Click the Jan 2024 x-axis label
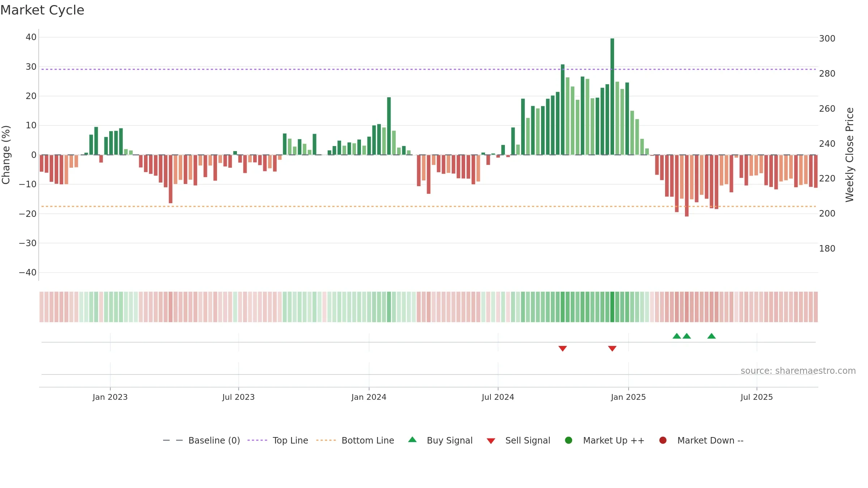 pos(369,397)
